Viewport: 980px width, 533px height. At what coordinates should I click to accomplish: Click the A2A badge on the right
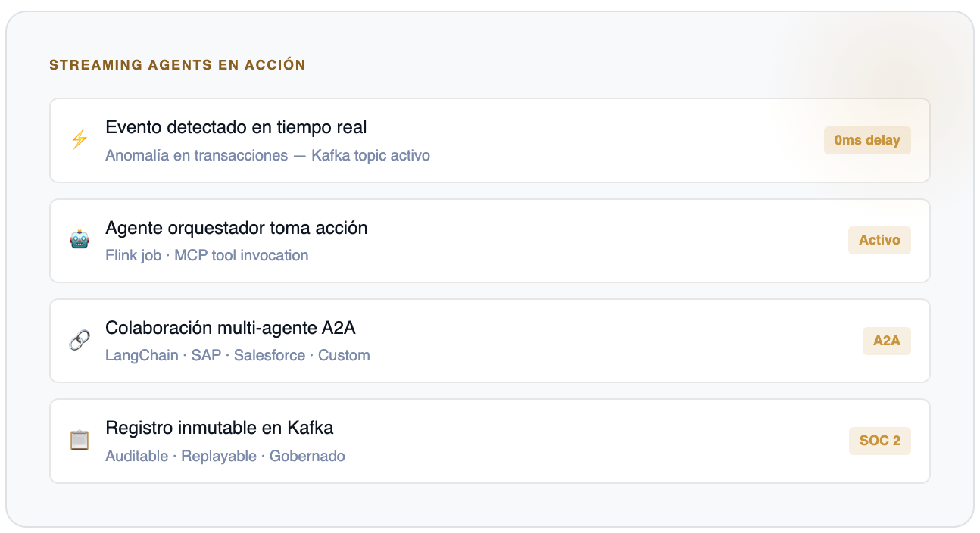coord(886,341)
